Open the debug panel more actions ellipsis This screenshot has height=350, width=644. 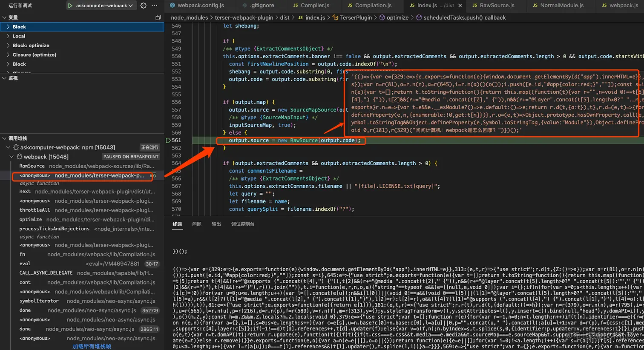(155, 6)
